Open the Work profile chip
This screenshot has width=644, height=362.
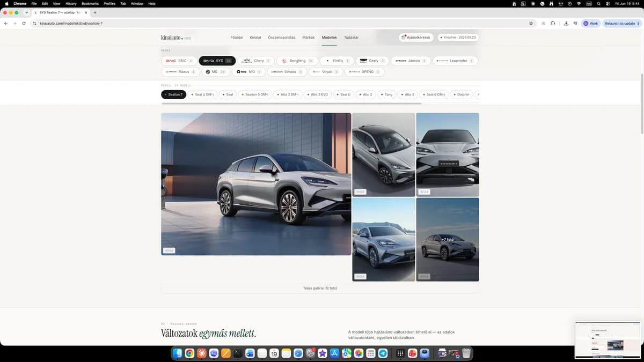[591, 24]
